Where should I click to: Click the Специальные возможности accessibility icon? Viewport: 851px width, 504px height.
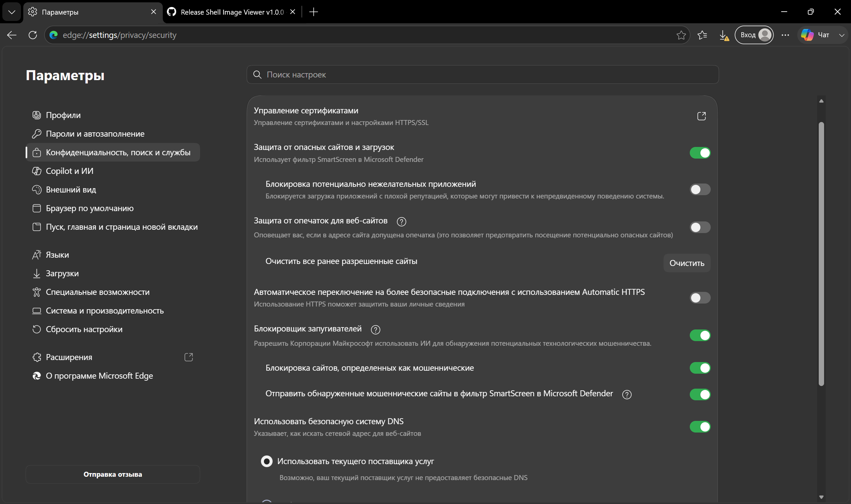pos(36,292)
